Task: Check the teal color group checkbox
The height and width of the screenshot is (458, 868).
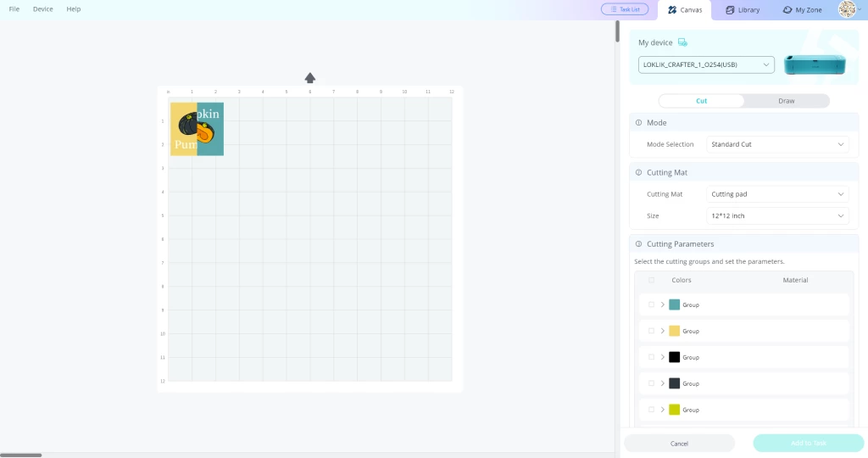Action: click(652, 304)
